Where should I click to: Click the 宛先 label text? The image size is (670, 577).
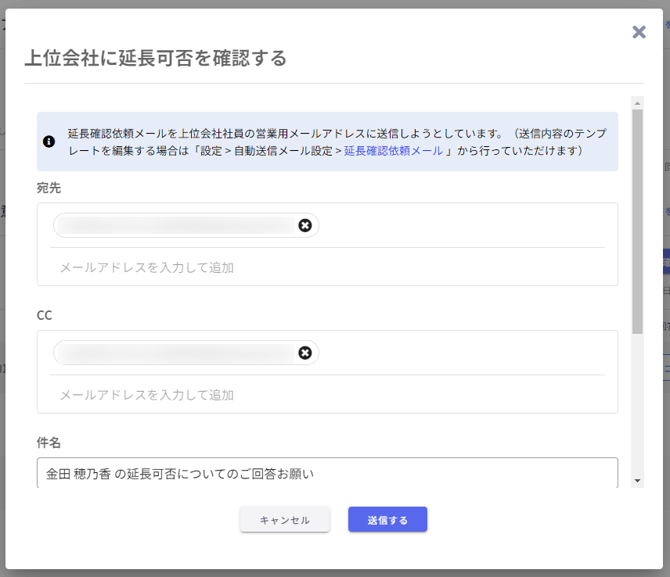tap(49, 188)
